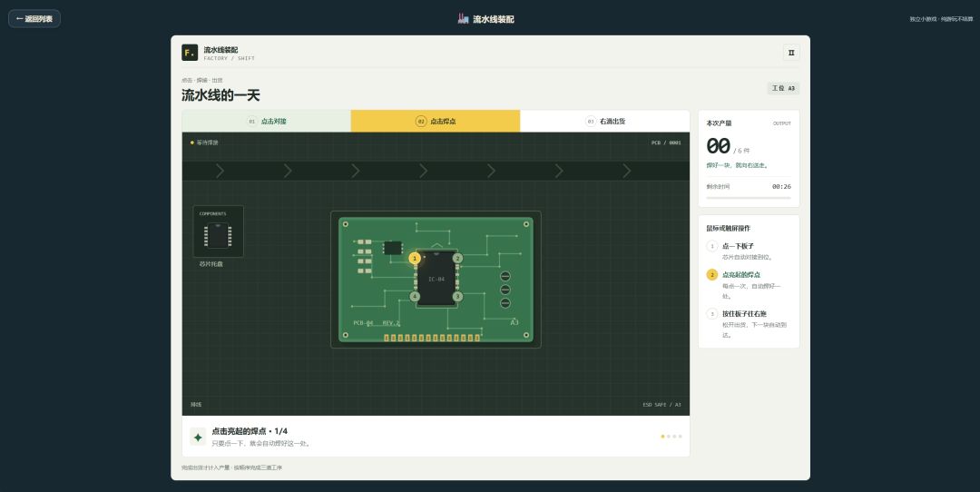The image size is (980, 492).
Task: Click the 本次产量 heading
Action: 719,123
